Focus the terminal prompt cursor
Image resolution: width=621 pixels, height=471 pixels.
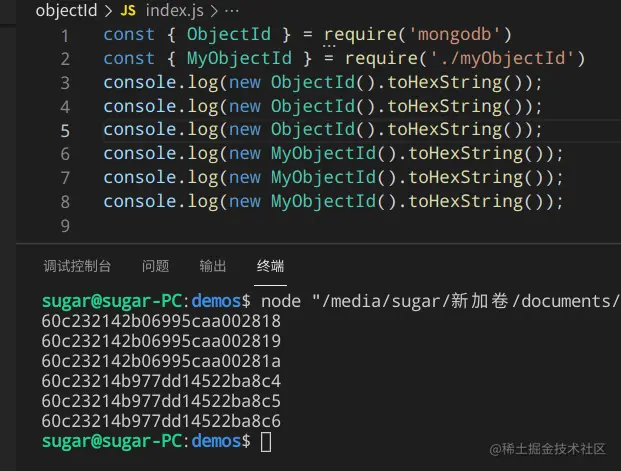coord(266,442)
